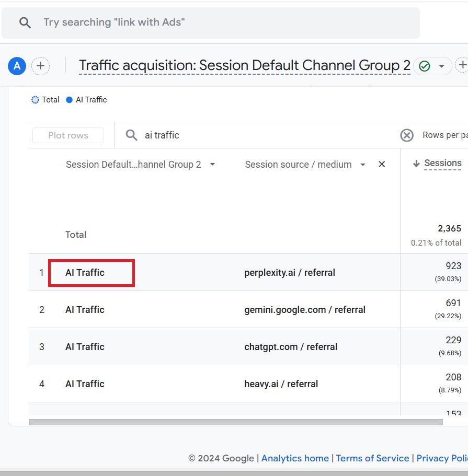Open the dropdown arrow beside the green checkmark
This screenshot has height=476, width=468.
click(441, 66)
